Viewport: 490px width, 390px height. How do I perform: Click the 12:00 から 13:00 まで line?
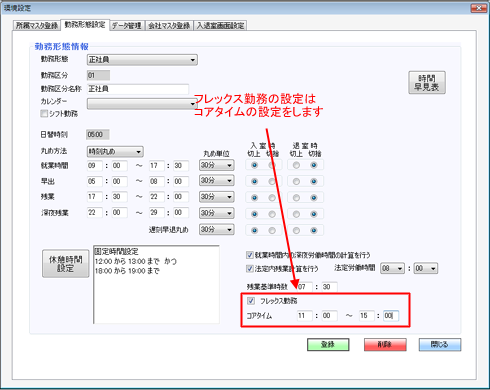coord(136,261)
